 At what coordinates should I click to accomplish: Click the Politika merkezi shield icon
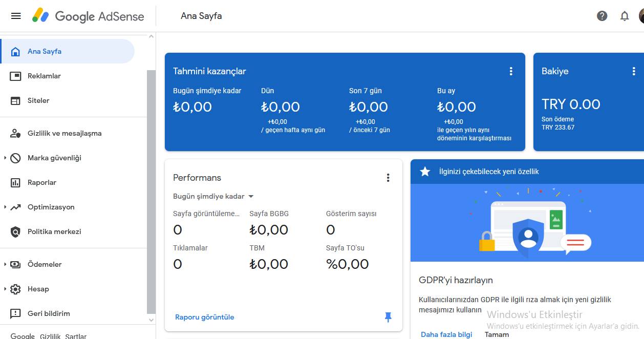(x=16, y=231)
